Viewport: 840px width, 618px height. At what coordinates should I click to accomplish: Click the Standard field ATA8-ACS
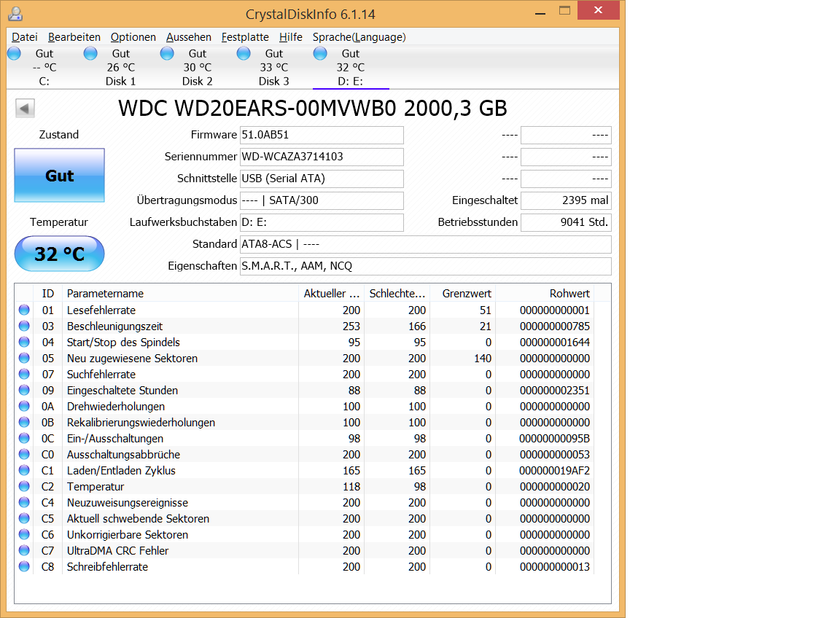[425, 244]
